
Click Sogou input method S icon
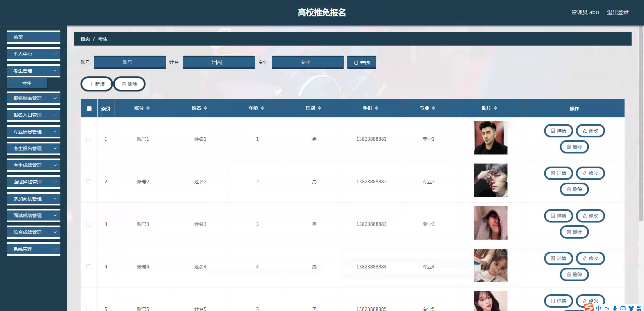pos(589,307)
